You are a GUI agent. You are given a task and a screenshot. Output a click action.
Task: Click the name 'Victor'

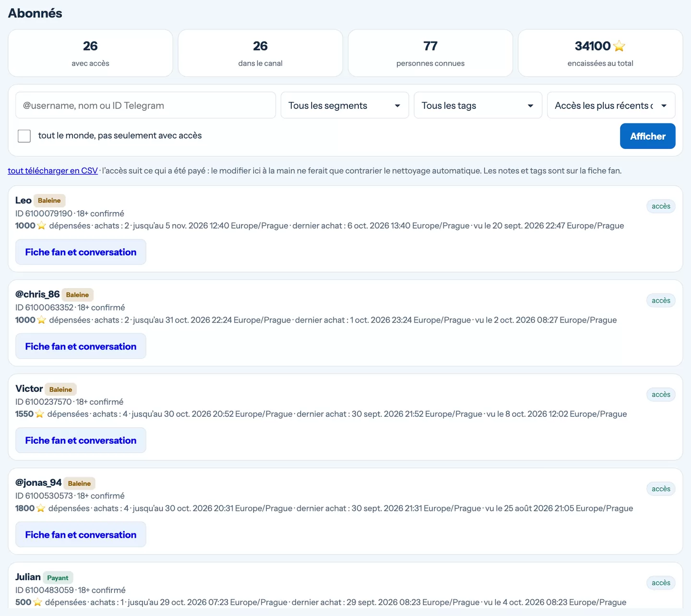coord(29,388)
